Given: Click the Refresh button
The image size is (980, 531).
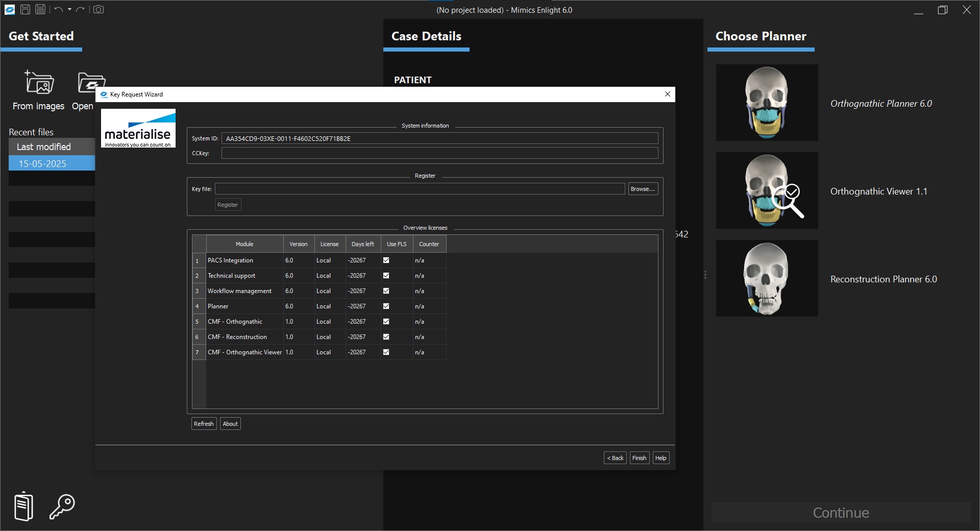Looking at the screenshot, I should 204,424.
